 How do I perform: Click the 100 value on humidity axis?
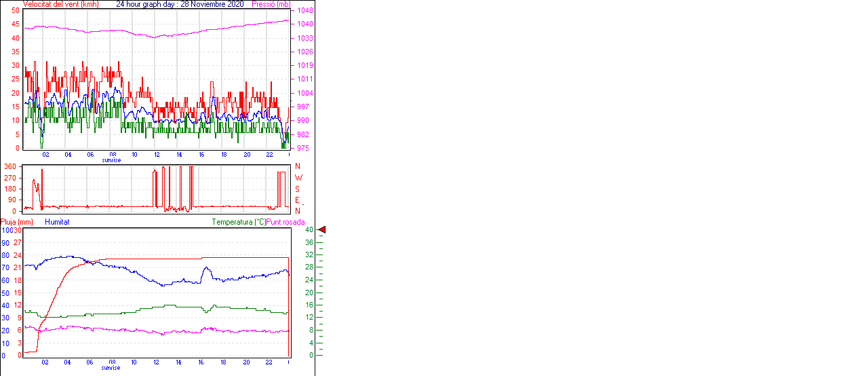click(x=6, y=230)
